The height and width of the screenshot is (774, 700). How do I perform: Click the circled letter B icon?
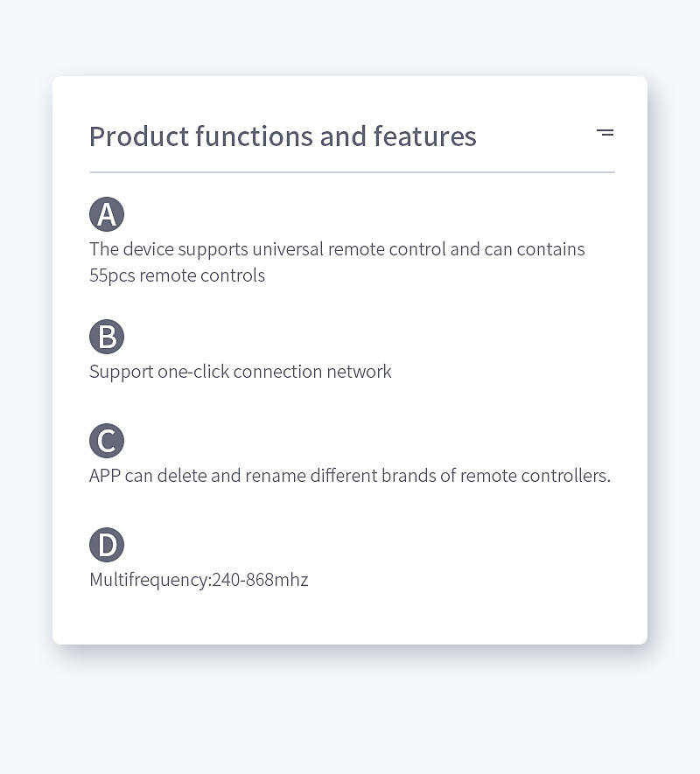coord(107,337)
